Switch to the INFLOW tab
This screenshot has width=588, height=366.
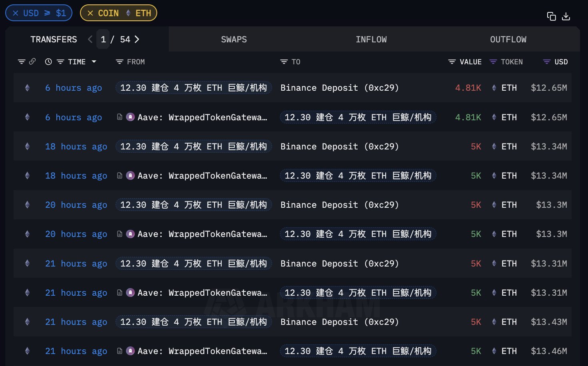pyautogui.click(x=371, y=40)
